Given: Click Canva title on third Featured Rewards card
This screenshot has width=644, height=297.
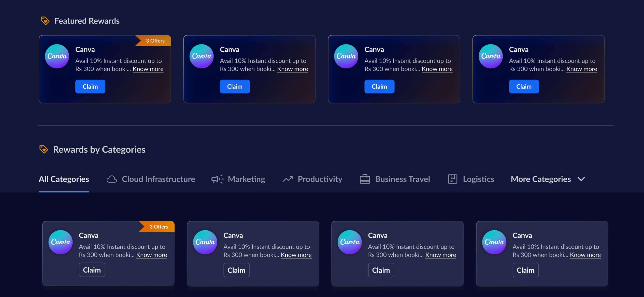Looking at the screenshot, I should tap(374, 50).
